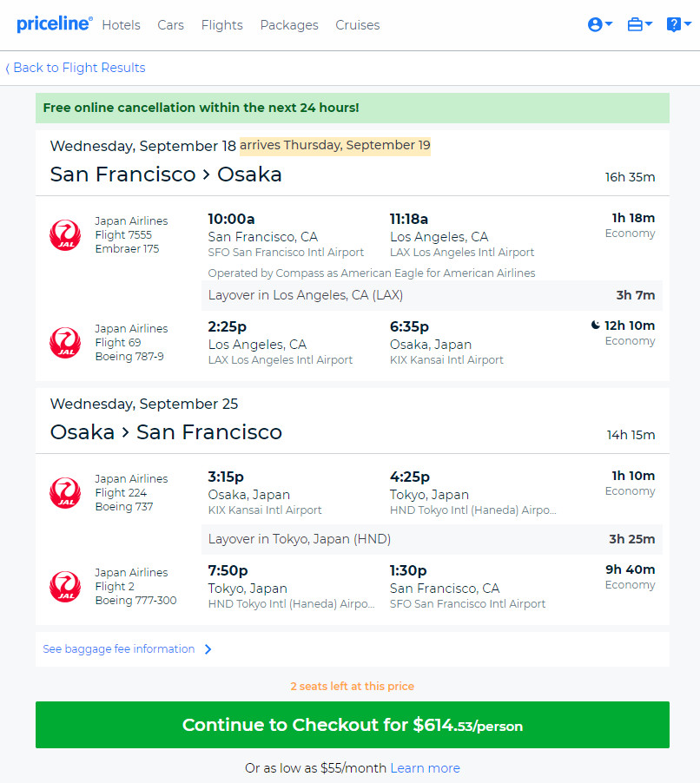Open the My Trips briefcase icon
The height and width of the screenshot is (783, 700).
click(x=635, y=24)
